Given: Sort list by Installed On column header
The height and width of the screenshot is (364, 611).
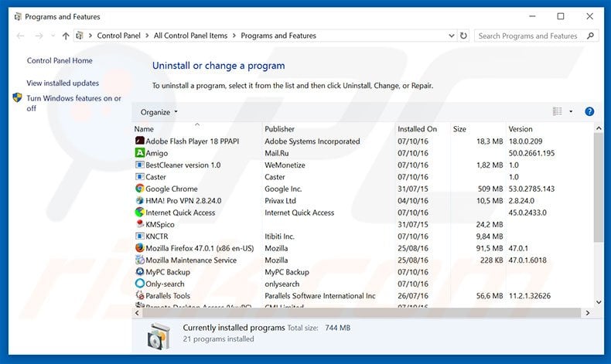Looking at the screenshot, I should (422, 129).
